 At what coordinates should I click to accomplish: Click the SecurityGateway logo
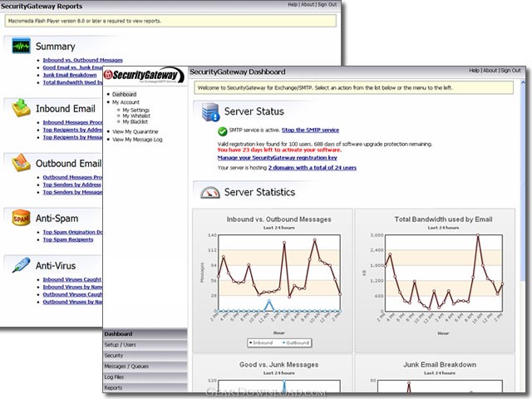tap(144, 76)
